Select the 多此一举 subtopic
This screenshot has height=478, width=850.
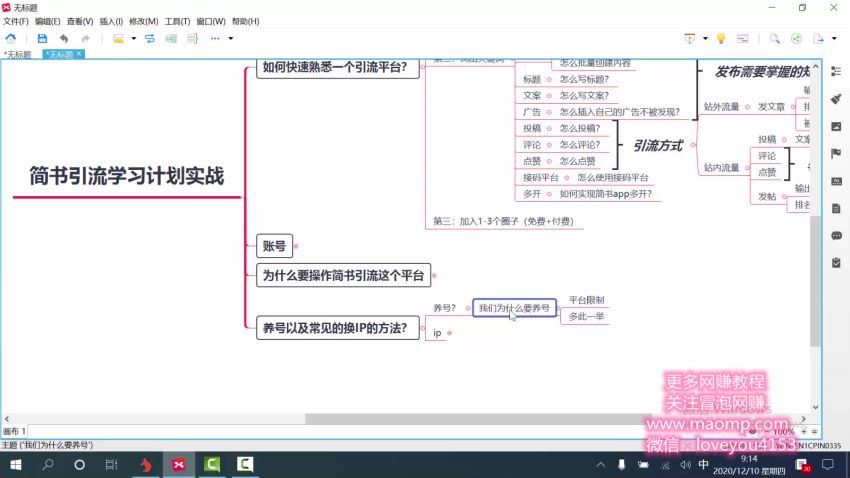(586, 316)
